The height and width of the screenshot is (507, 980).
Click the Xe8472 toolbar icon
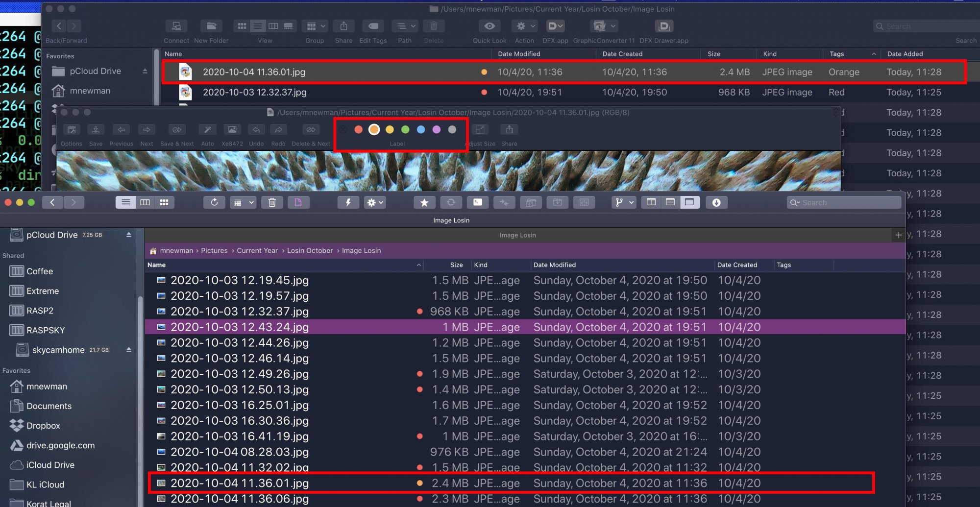(x=232, y=130)
